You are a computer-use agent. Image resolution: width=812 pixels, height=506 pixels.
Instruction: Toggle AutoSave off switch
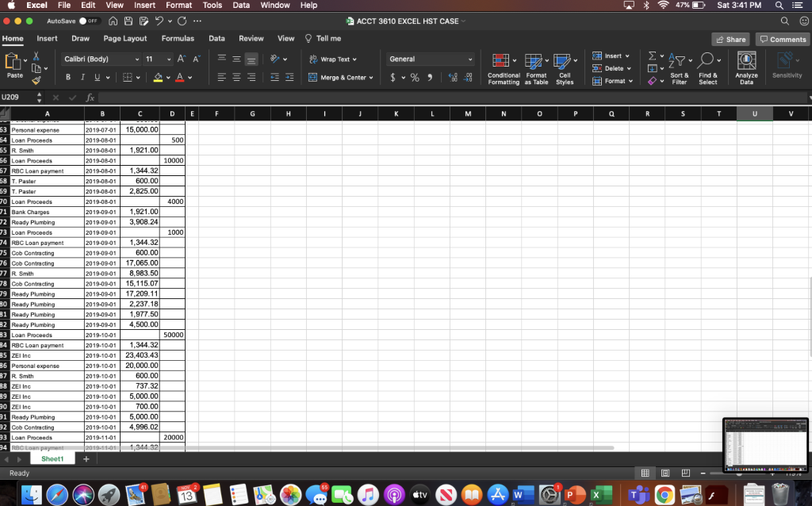point(90,21)
